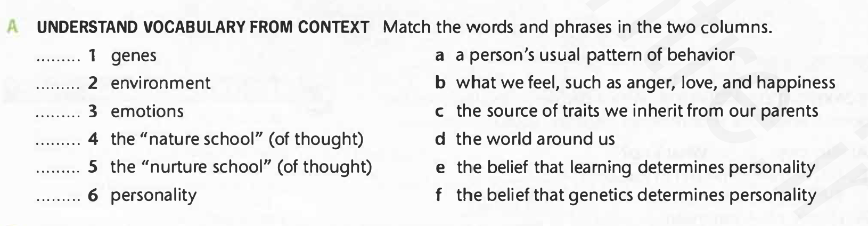Image resolution: width=868 pixels, height=226 pixels.
Task: Click definition d 'the world around us'
Action: [525, 139]
